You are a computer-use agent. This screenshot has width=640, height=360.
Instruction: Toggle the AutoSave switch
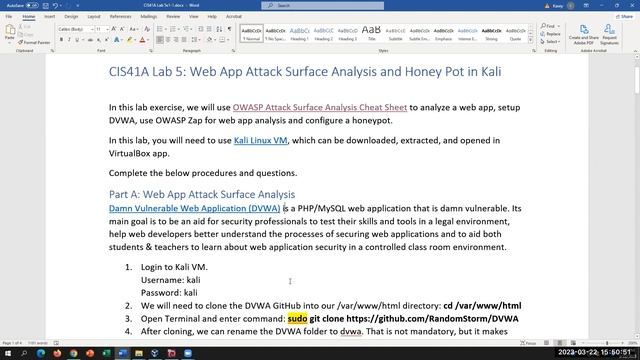(x=32, y=6)
